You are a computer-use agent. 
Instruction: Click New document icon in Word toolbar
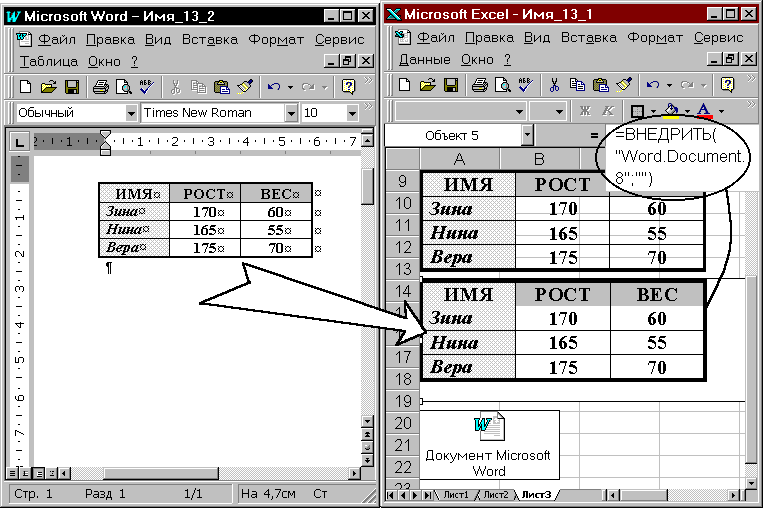click(25, 87)
